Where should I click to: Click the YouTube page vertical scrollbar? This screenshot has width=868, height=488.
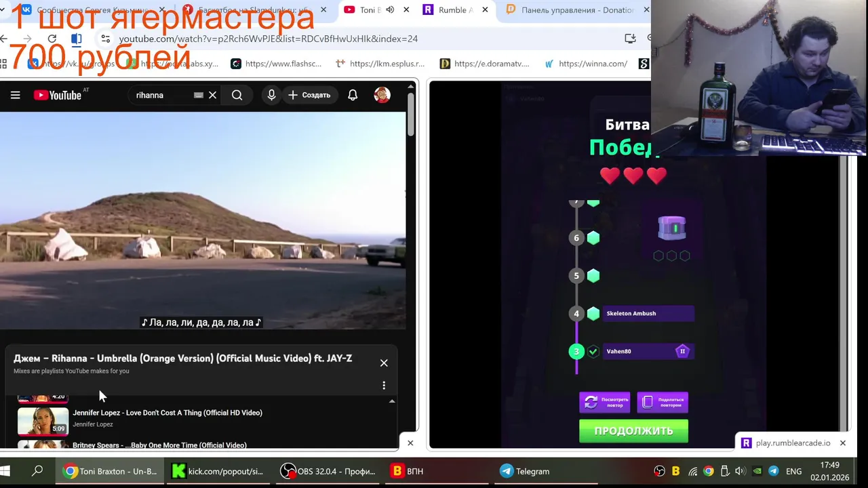[x=411, y=114]
